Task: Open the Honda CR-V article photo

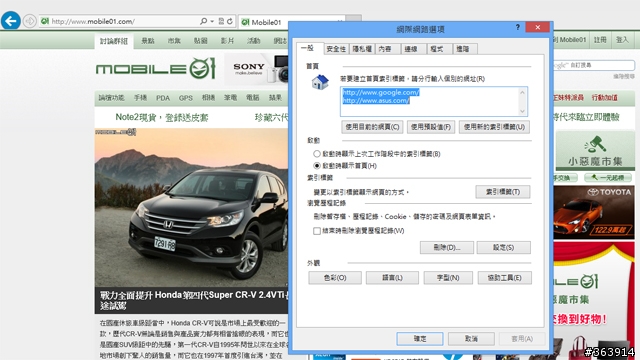Action: coord(191,207)
